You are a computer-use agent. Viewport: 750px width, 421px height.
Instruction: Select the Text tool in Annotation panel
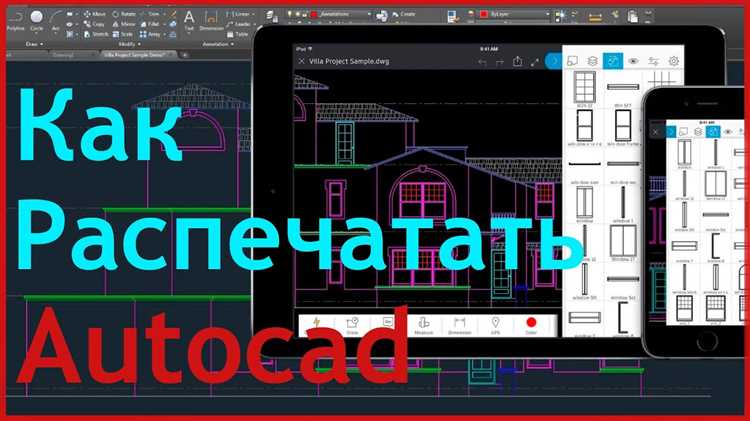coord(189,21)
